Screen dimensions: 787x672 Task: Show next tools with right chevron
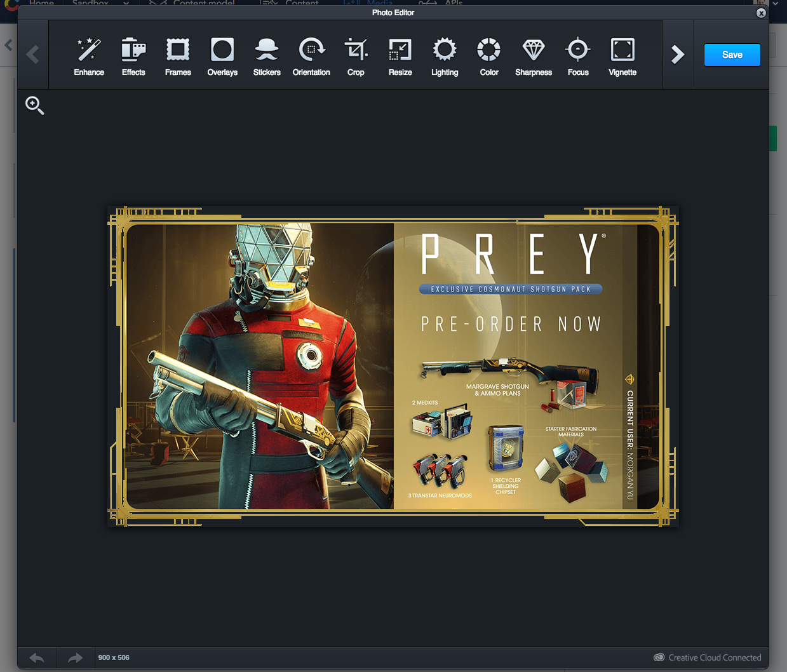[678, 55]
